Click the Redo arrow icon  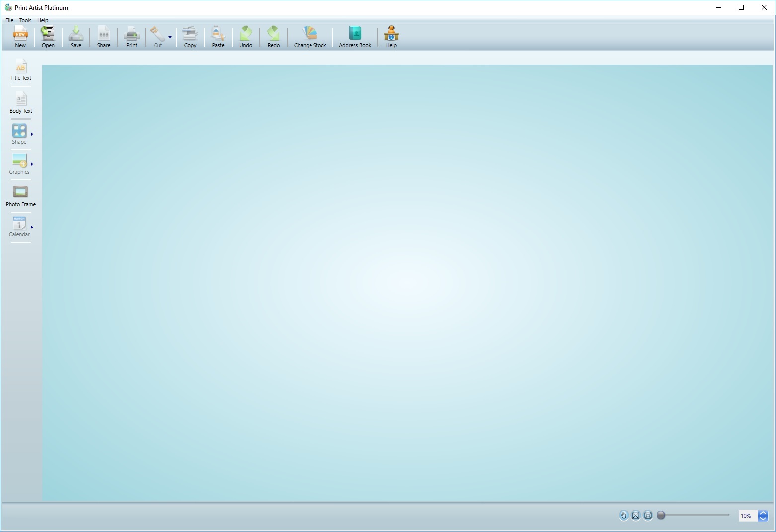(274, 37)
